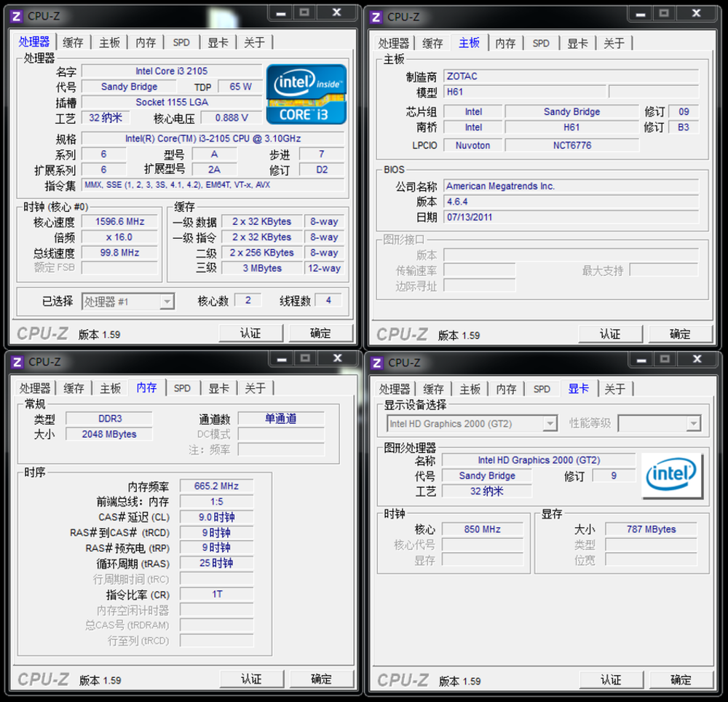Image resolution: width=728 pixels, height=702 pixels.
Task: Open the 主板 tab in the processor window
Action: (110, 43)
